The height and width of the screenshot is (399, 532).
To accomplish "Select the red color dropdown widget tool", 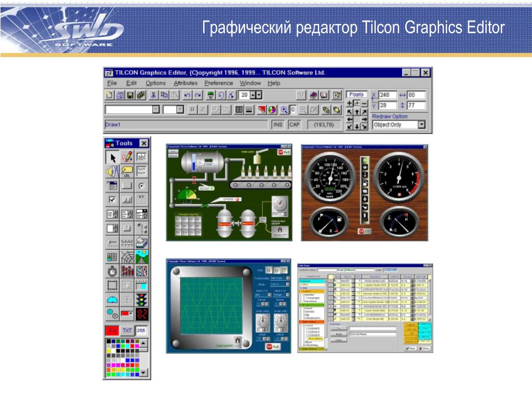I will pos(127,314).
